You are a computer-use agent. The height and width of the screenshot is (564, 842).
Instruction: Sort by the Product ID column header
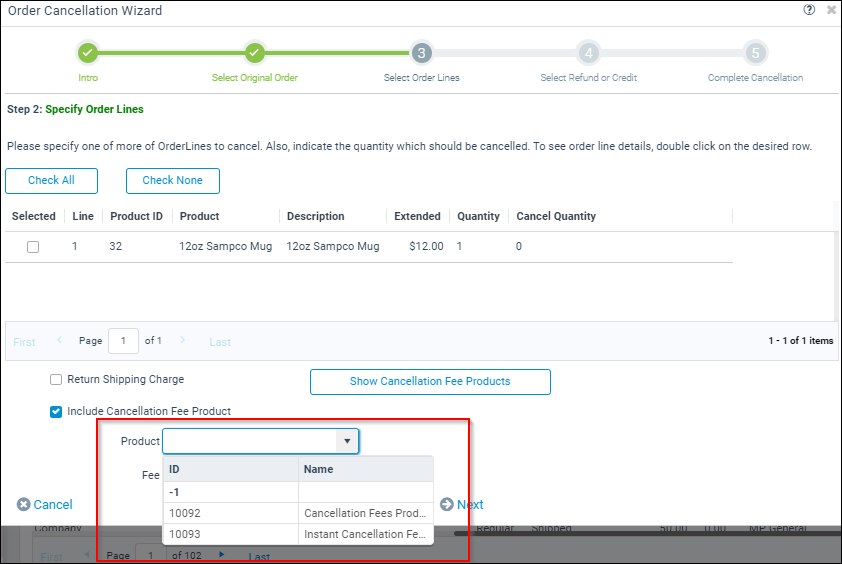point(136,216)
